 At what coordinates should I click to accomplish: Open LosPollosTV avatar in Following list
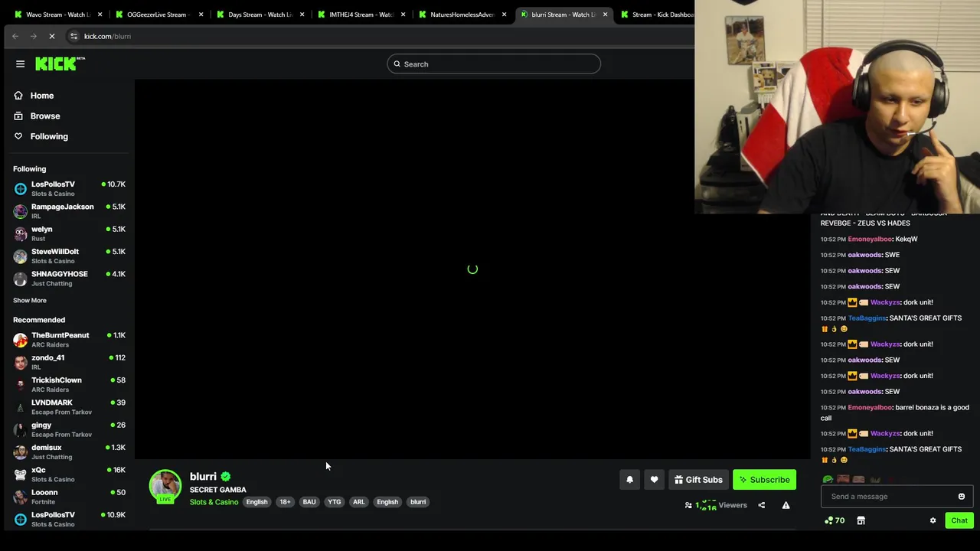click(x=20, y=188)
